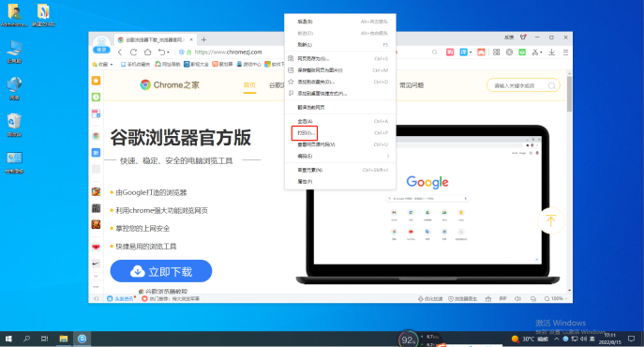Open the 100% zoom level dropdown
644x347 pixels.
[x=556, y=299]
